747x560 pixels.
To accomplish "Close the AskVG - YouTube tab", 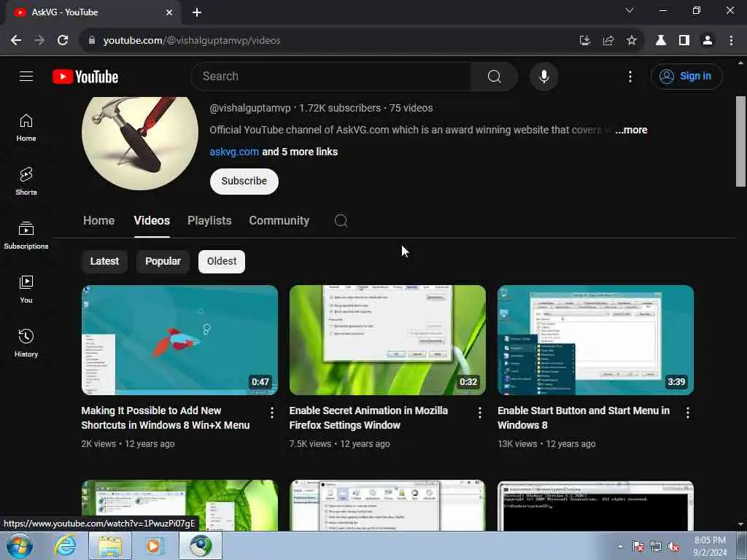I will (x=169, y=12).
